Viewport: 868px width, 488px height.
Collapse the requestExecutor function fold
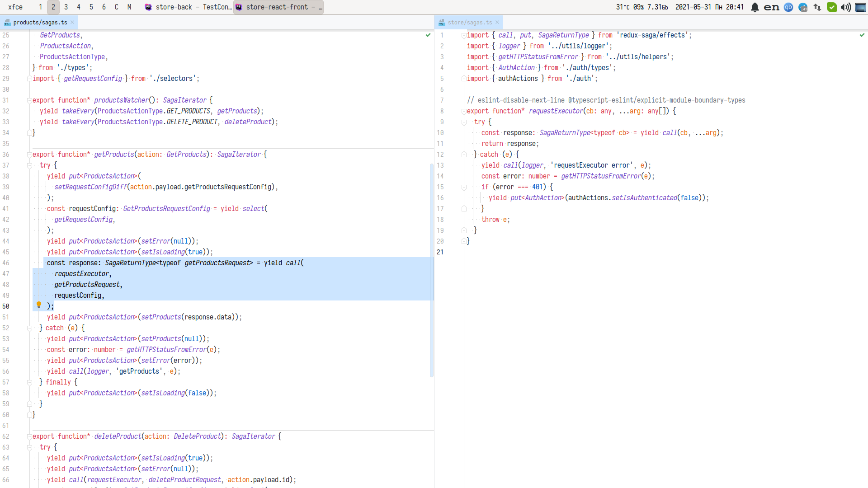click(x=464, y=111)
